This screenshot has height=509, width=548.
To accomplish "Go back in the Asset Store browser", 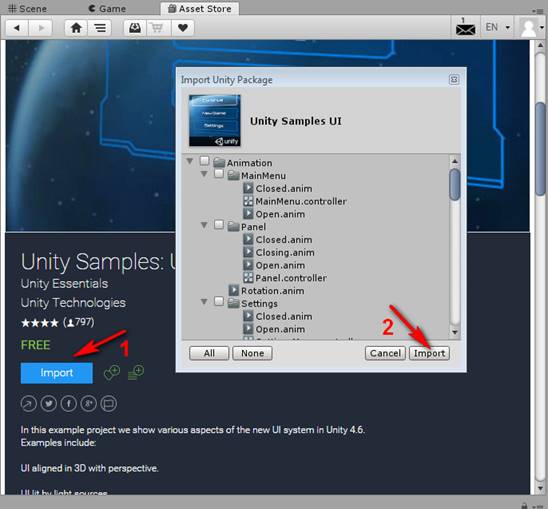I will click(x=17, y=28).
